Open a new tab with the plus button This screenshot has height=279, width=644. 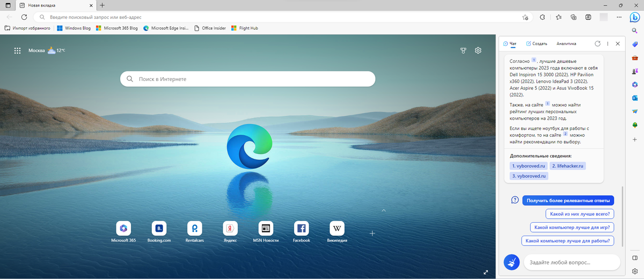click(x=102, y=5)
